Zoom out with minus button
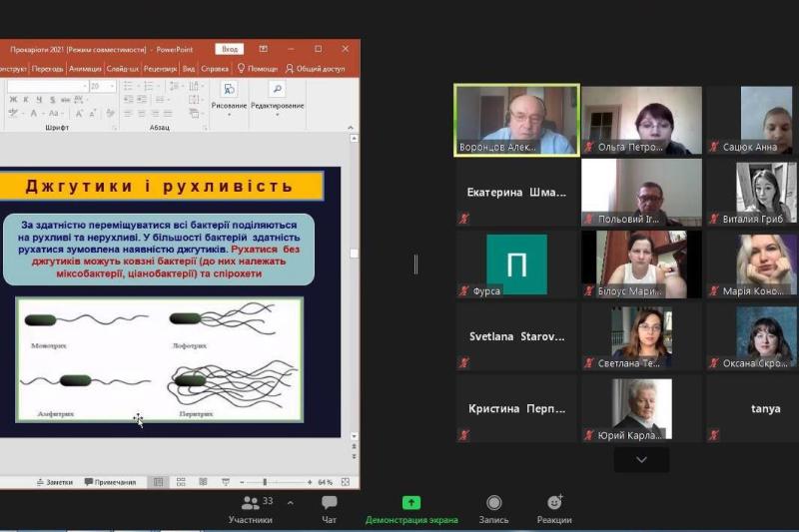The width and height of the screenshot is (799, 532). click(242, 482)
